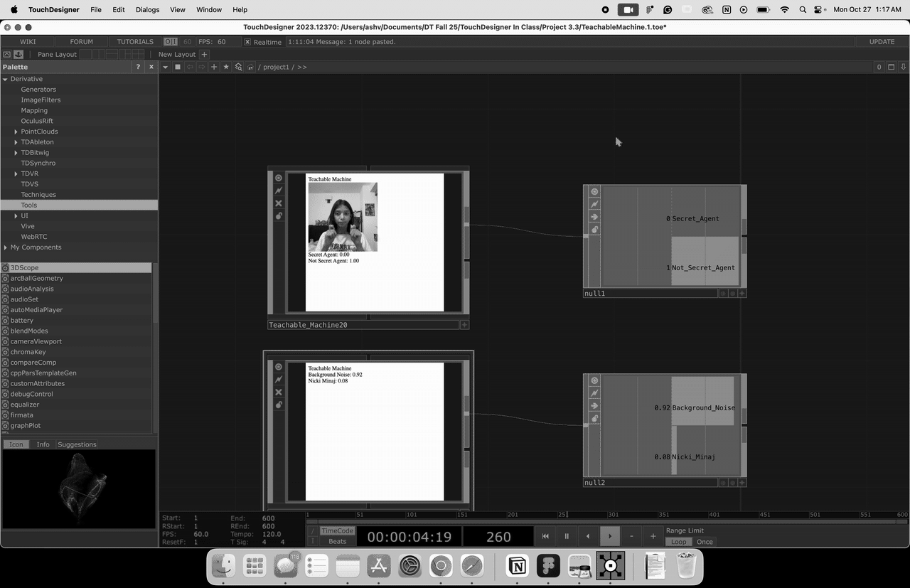
Task: Click the plus icon in path bar
Action: [214, 67]
